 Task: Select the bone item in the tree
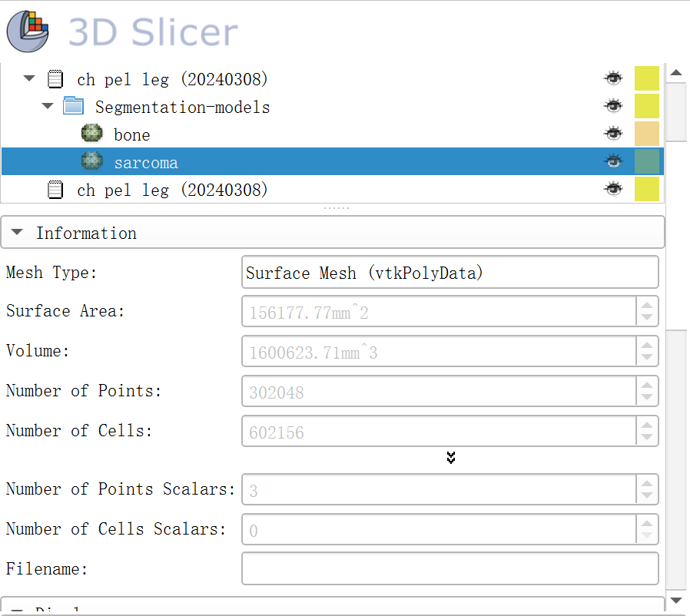(x=131, y=135)
